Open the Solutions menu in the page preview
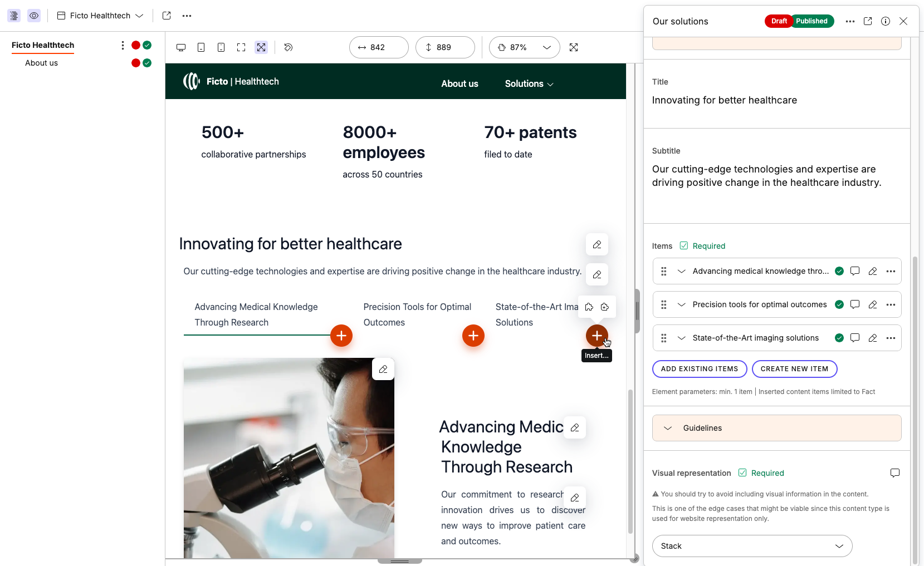Viewport: 924px width, 566px height. (x=528, y=83)
